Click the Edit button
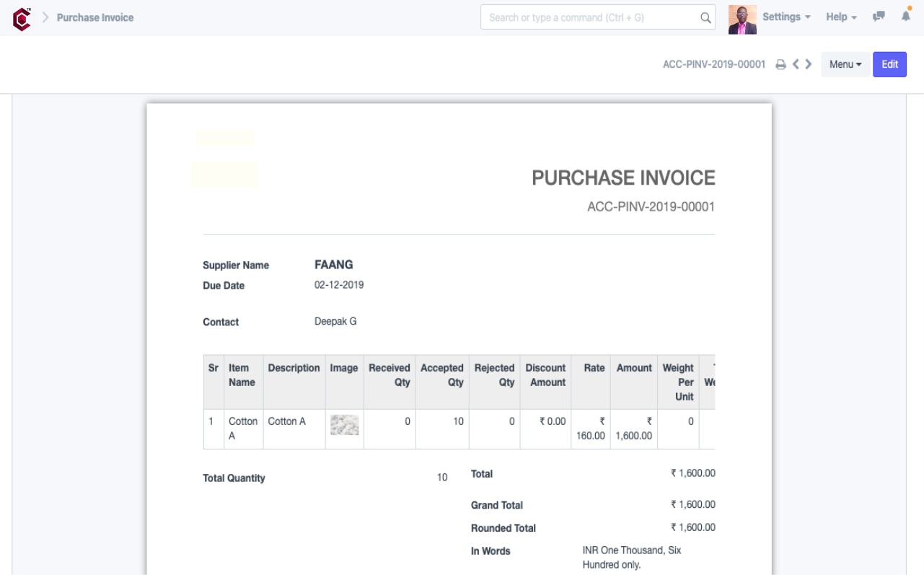Image resolution: width=924 pixels, height=575 pixels. pos(889,64)
